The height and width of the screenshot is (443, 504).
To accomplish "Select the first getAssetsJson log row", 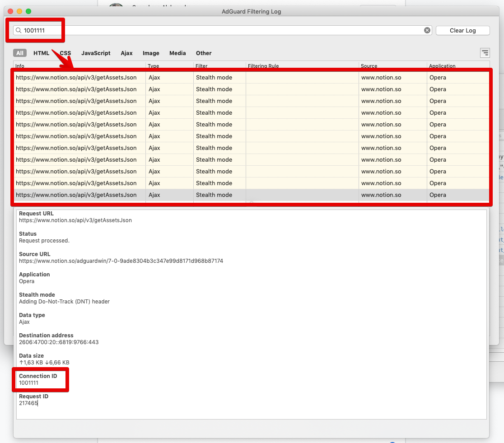I will (252, 78).
